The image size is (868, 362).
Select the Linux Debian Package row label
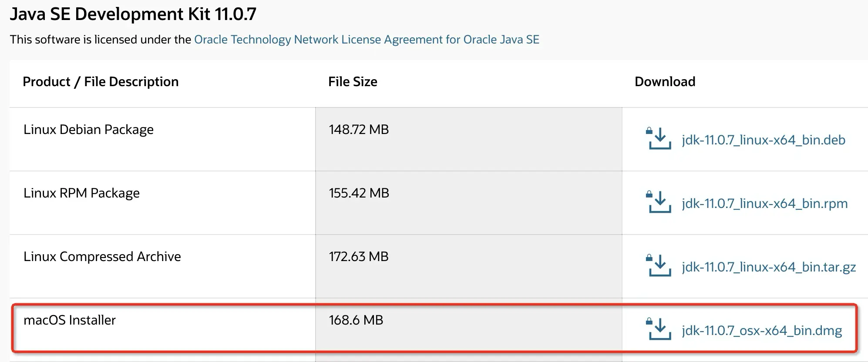[x=88, y=130]
